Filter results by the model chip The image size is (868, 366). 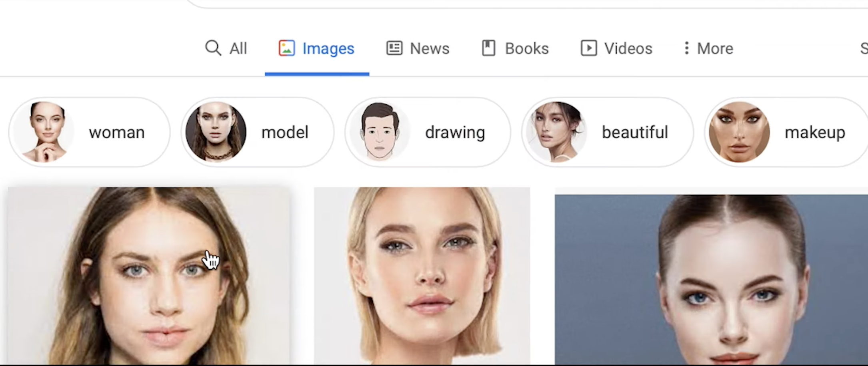click(257, 132)
